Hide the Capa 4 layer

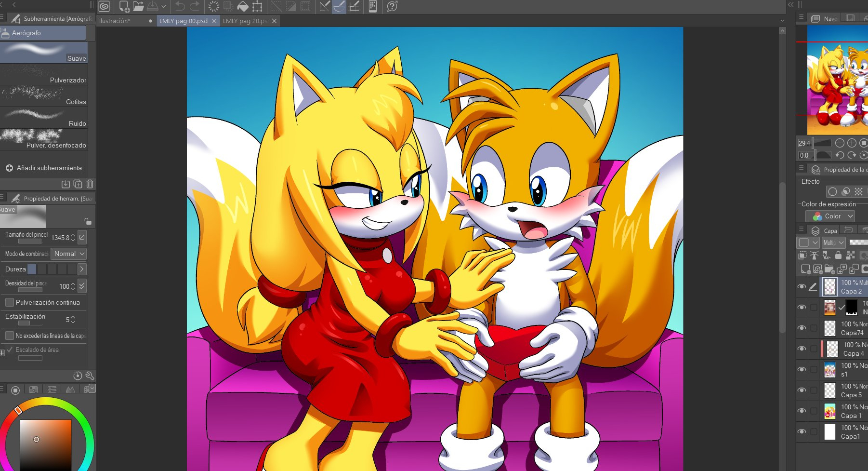[x=802, y=349]
